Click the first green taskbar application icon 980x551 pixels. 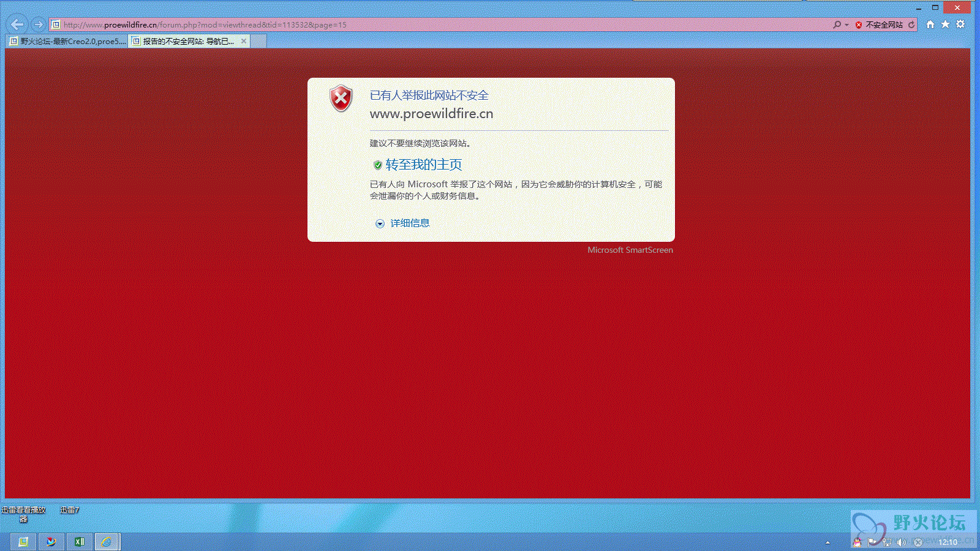click(x=23, y=542)
